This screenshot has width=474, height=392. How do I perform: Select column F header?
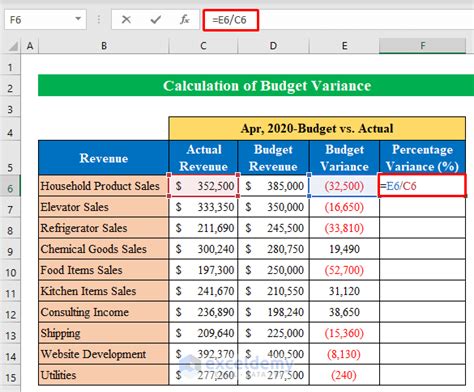pyautogui.click(x=422, y=46)
